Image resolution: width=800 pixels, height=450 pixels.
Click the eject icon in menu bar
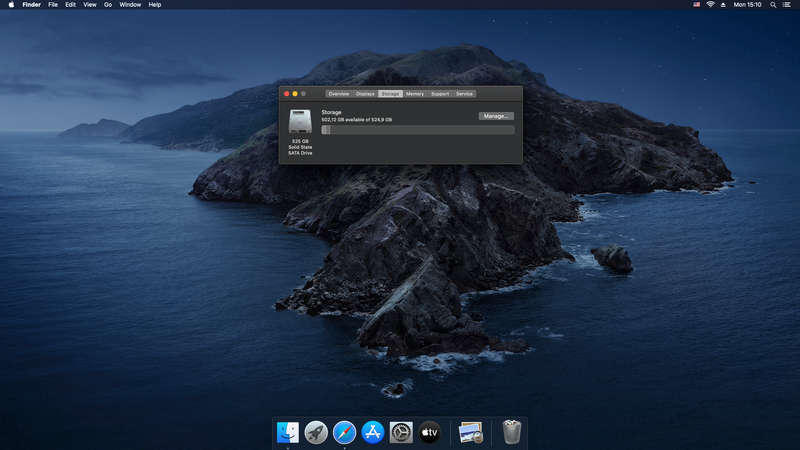pos(723,5)
